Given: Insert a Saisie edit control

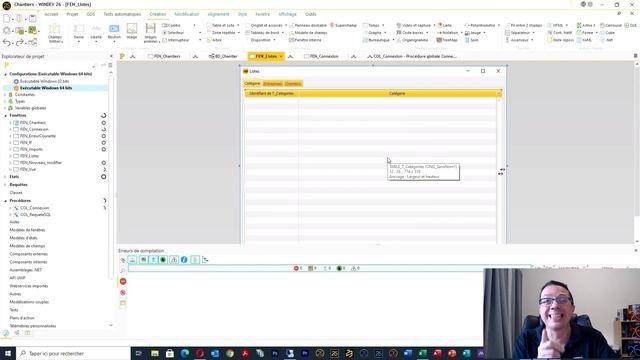Looking at the screenshot, I should [x=79, y=32].
